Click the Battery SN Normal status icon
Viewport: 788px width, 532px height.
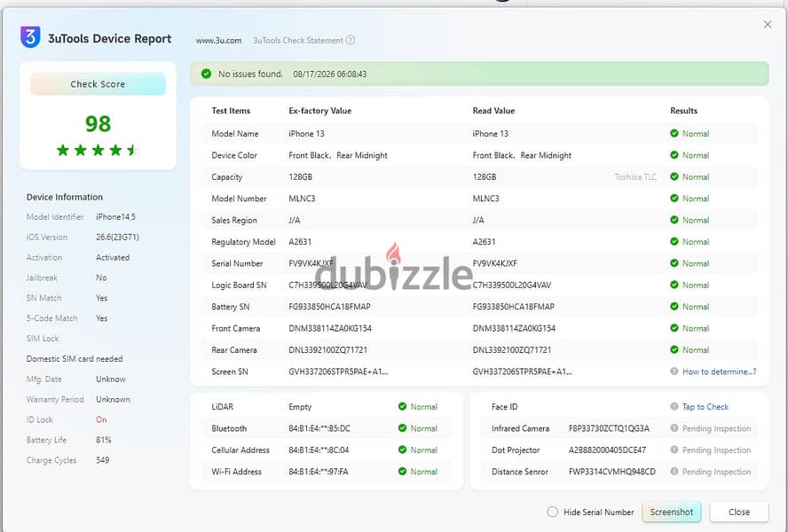[674, 306]
